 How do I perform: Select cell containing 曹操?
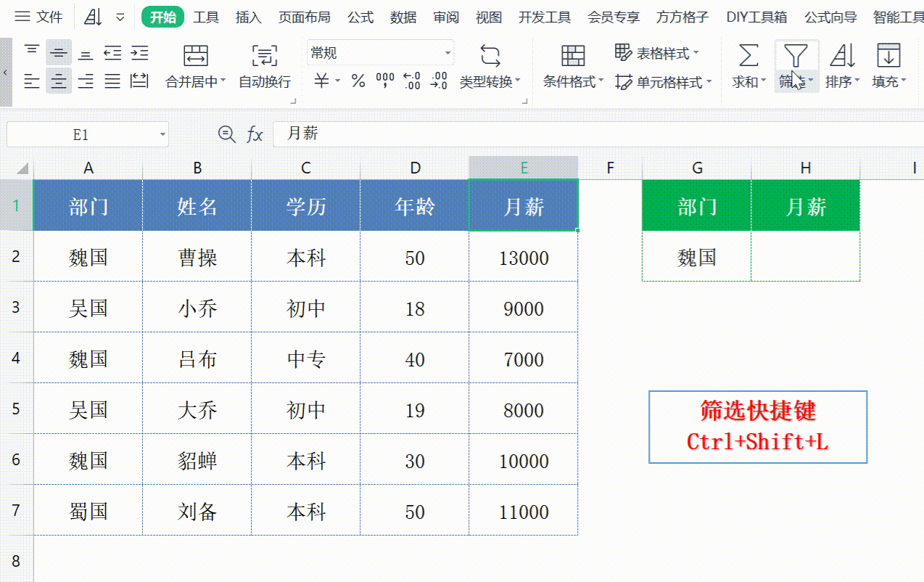click(197, 257)
